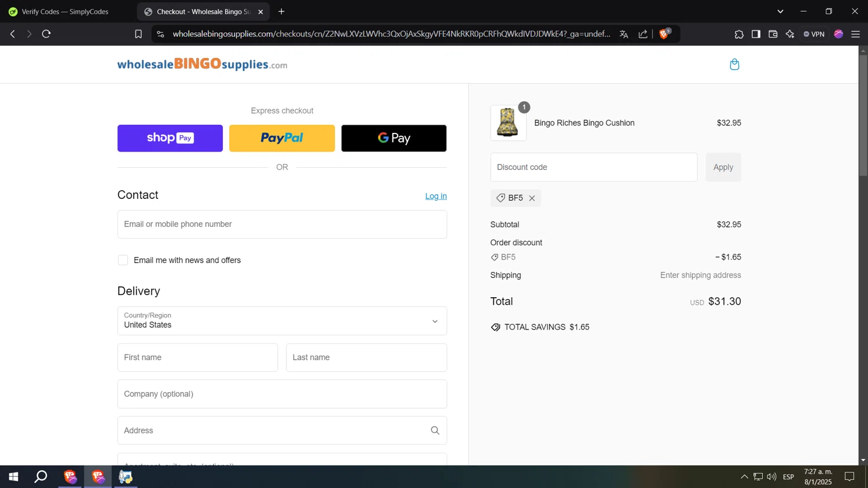Open Windows taskbar search
Image resolution: width=868 pixels, height=488 pixels.
pyautogui.click(x=41, y=477)
